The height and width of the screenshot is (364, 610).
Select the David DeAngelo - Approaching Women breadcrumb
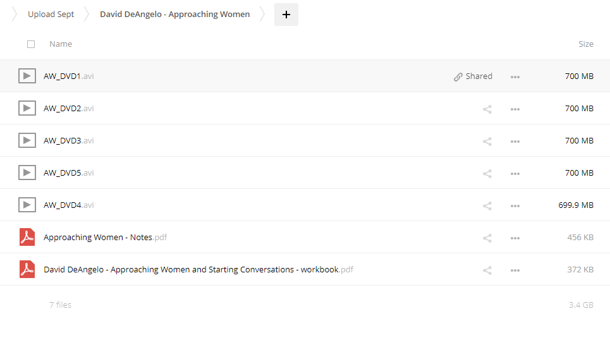tap(174, 14)
